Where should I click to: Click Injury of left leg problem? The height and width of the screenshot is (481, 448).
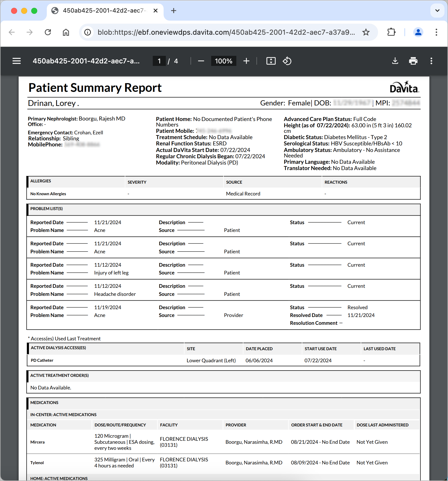click(x=111, y=273)
